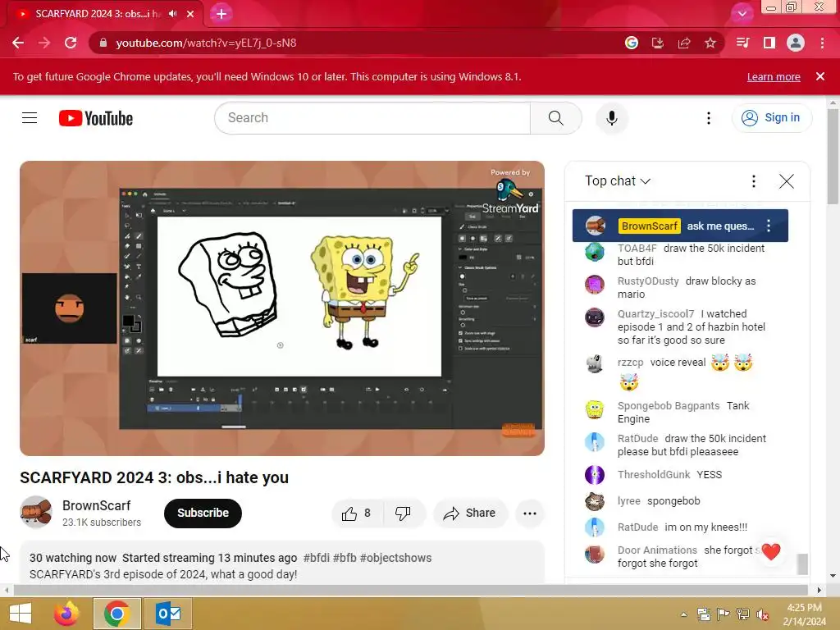Open the #bfdi hashtag

(x=316, y=558)
